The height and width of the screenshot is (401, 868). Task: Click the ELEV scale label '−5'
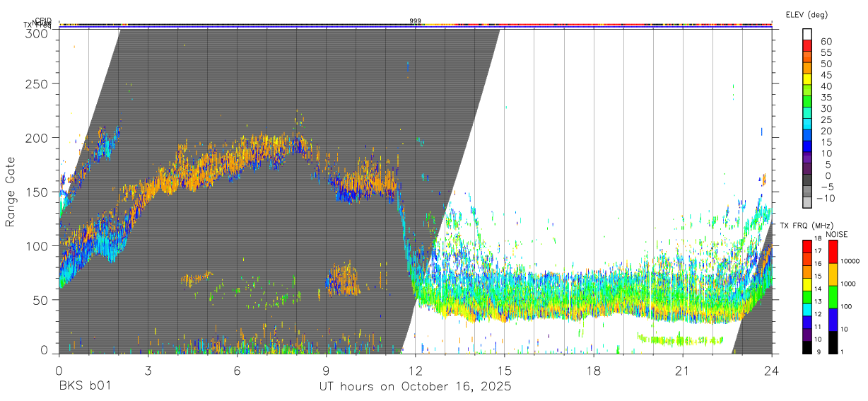[x=827, y=187]
